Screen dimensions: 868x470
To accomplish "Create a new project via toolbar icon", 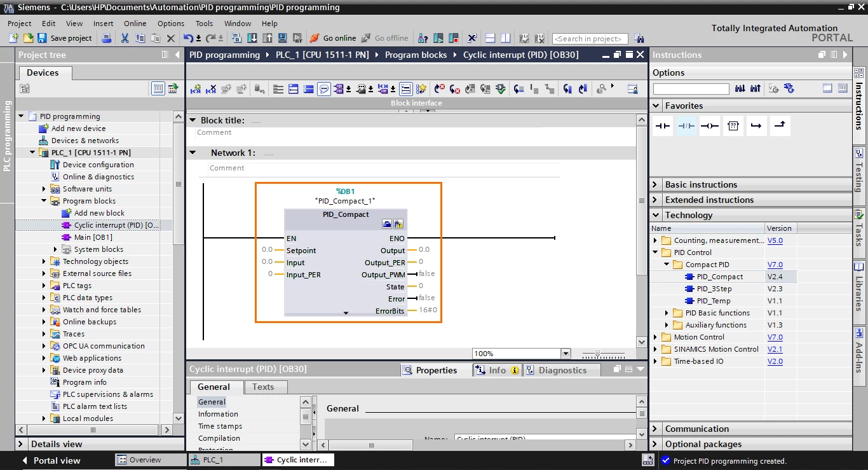I will tap(13, 38).
